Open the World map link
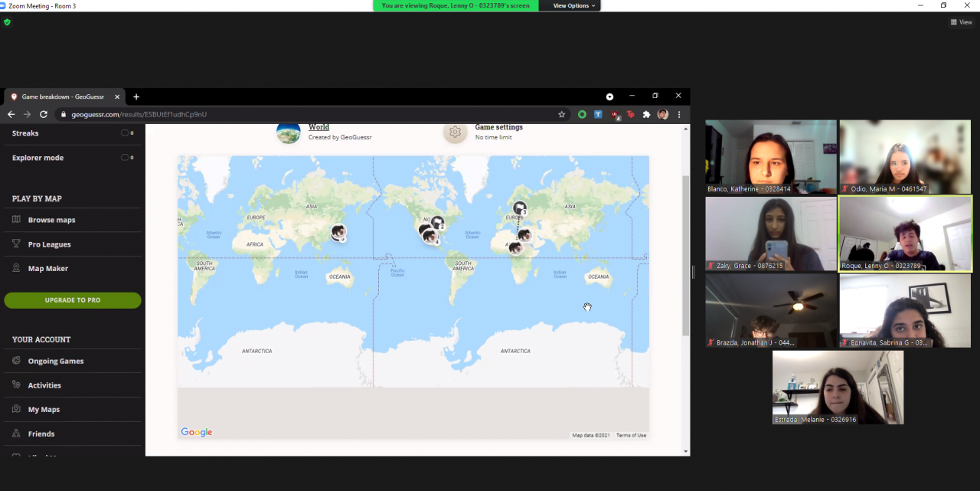The width and height of the screenshot is (980, 491). (x=318, y=127)
